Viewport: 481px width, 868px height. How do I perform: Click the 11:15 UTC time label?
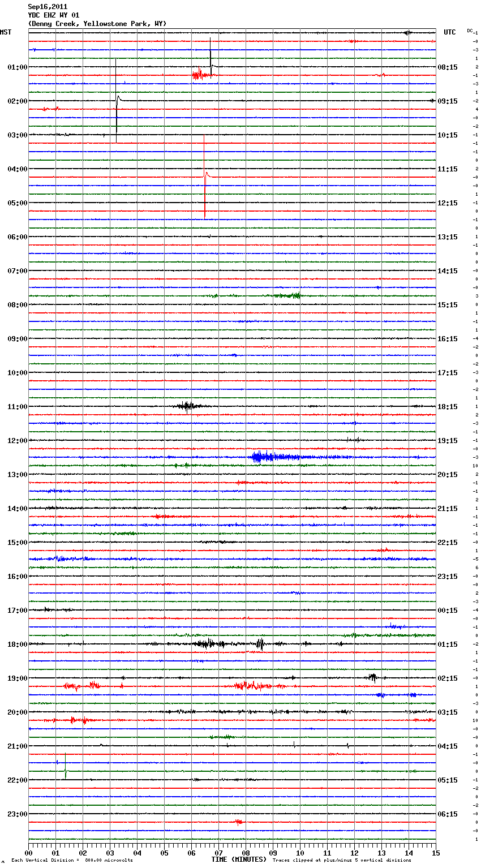pyautogui.click(x=448, y=169)
